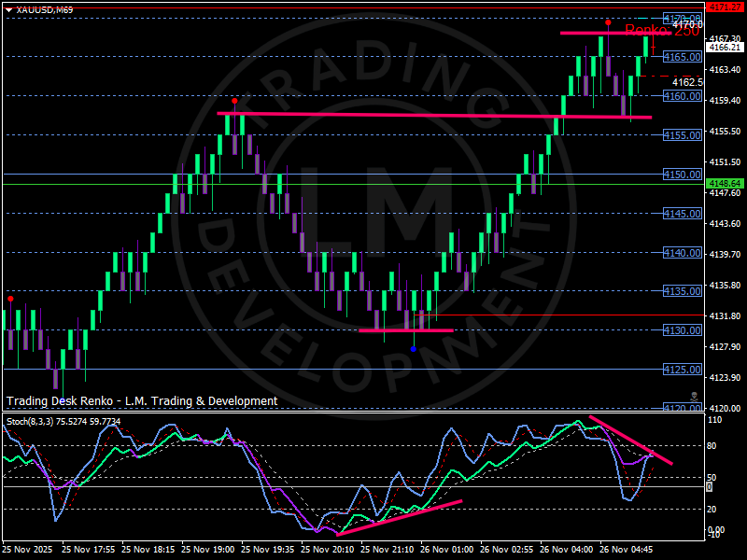The height and width of the screenshot is (560, 747).
Task: Click the current price tag 4166.21
Action: pyautogui.click(x=725, y=48)
